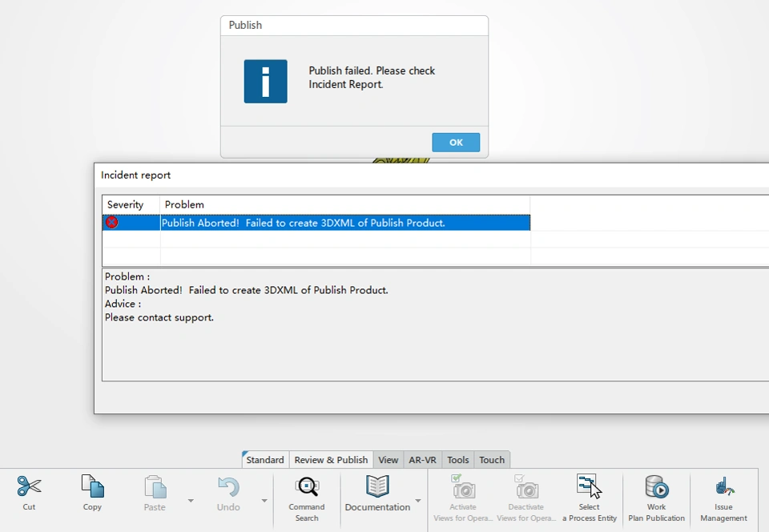Click the red error severity icon
Viewport: 769px width, 532px height.
112,223
